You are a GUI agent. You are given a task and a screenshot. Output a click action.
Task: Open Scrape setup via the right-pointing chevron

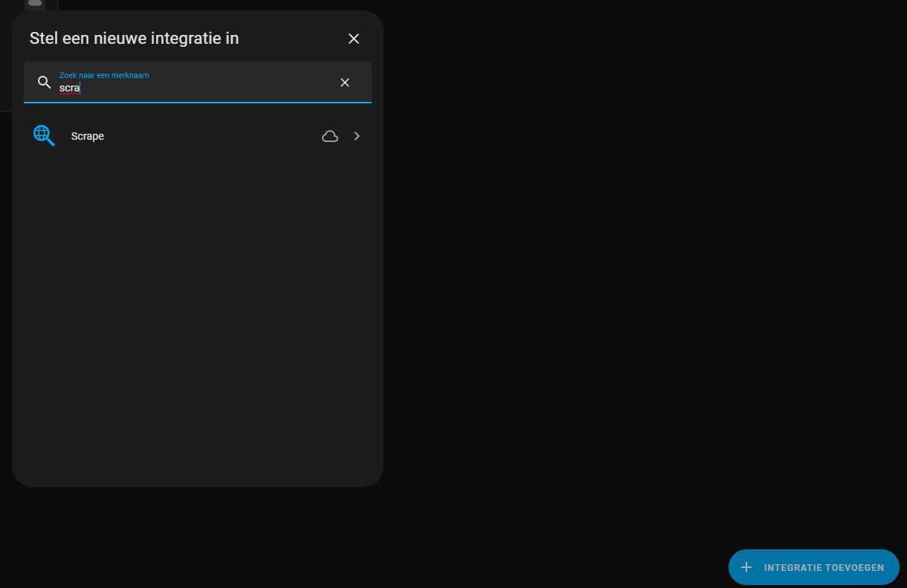357,136
